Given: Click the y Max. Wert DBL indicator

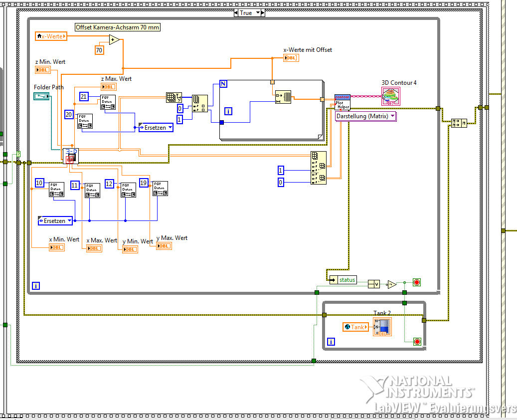Looking at the screenshot, I should click(164, 246).
